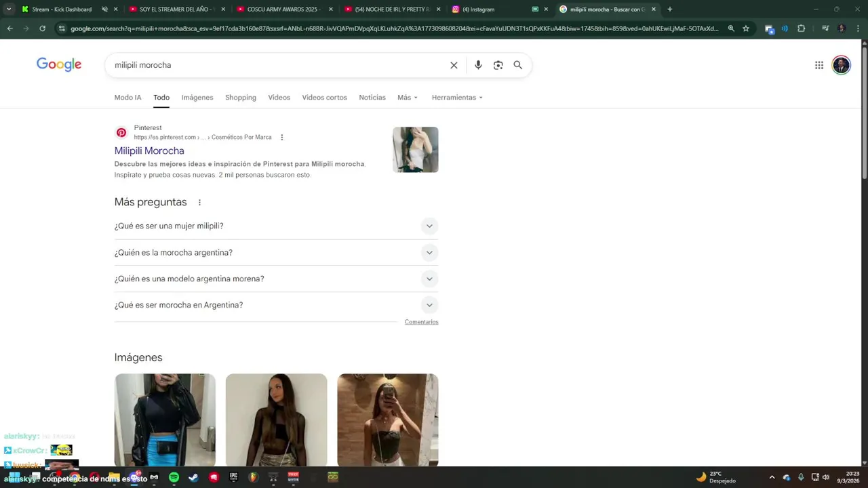
Task: Reload the page
Action: [x=42, y=28]
